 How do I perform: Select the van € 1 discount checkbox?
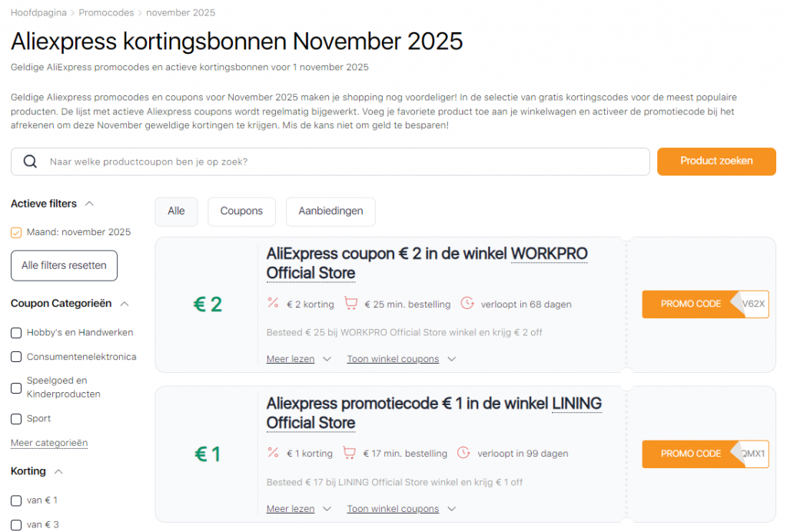point(16,500)
